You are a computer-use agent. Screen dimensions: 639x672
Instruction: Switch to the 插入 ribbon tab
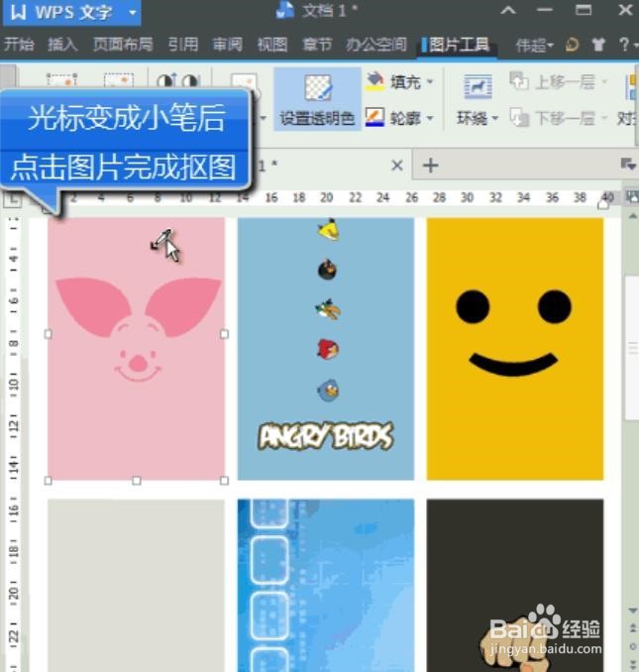63,45
